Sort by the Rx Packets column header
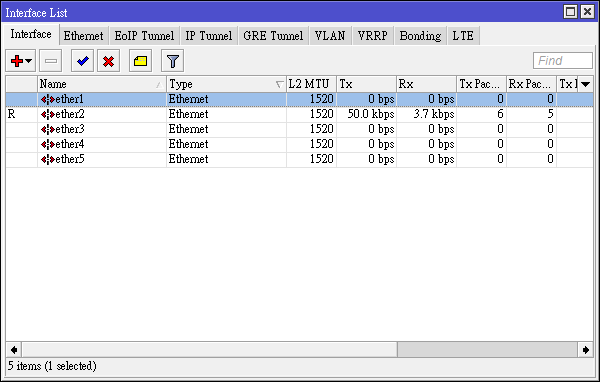Viewport: 600px width, 382px height. pyautogui.click(x=531, y=84)
